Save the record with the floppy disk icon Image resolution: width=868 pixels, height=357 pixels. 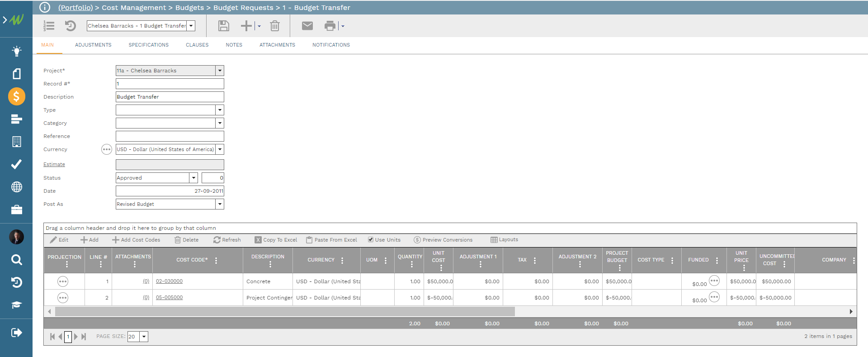click(x=223, y=26)
